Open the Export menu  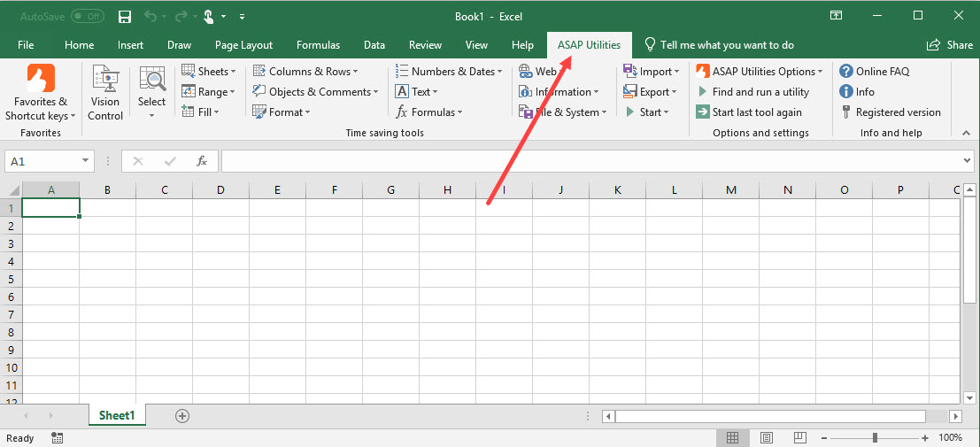(650, 92)
